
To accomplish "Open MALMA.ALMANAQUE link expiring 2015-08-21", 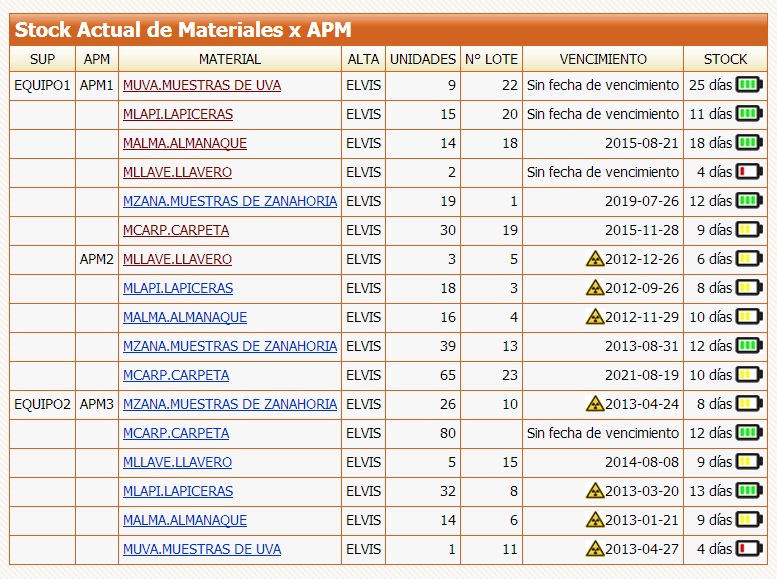I will tap(185, 143).
